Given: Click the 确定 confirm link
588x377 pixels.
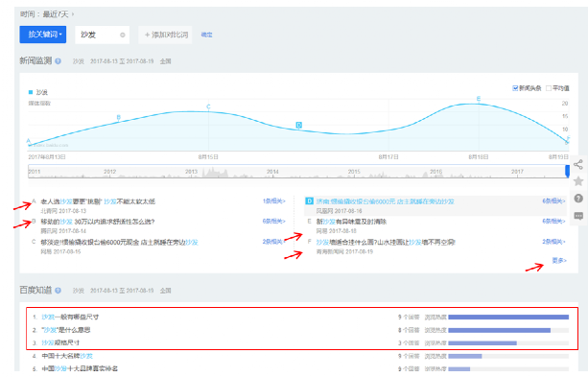Looking at the screenshot, I should (206, 35).
